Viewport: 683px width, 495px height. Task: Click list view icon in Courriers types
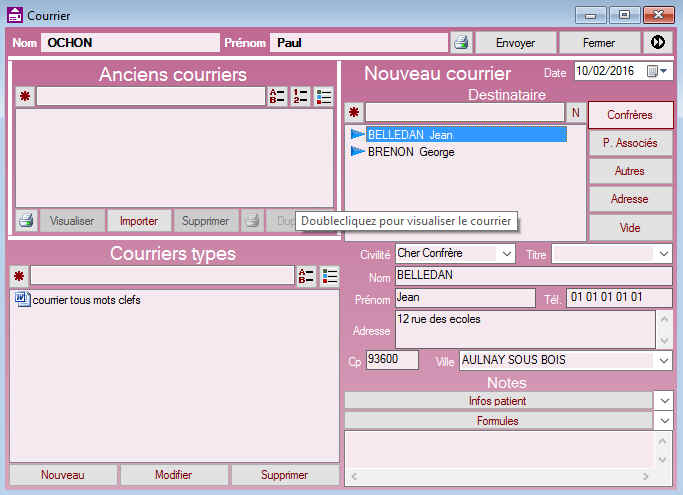pyautogui.click(x=329, y=276)
